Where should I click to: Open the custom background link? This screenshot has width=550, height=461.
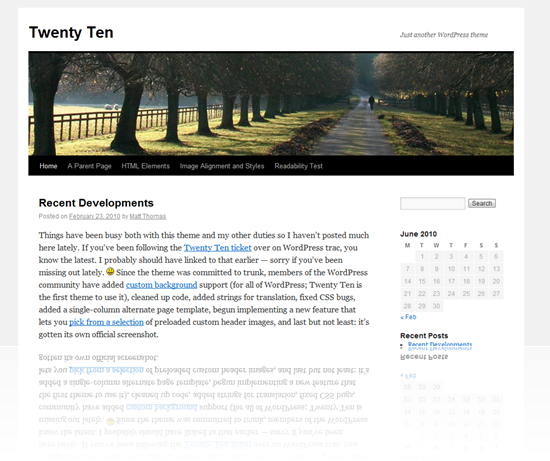[161, 285]
